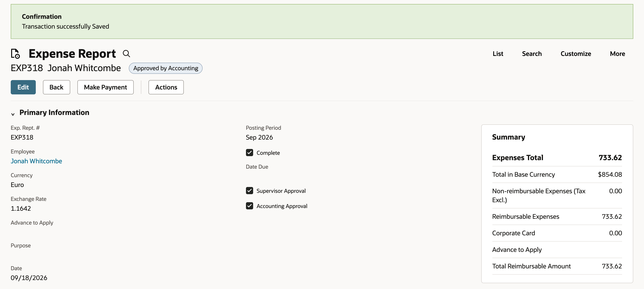This screenshot has width=644, height=289.
Task: Select the Expenses Total 733.62 value
Action: click(610, 157)
